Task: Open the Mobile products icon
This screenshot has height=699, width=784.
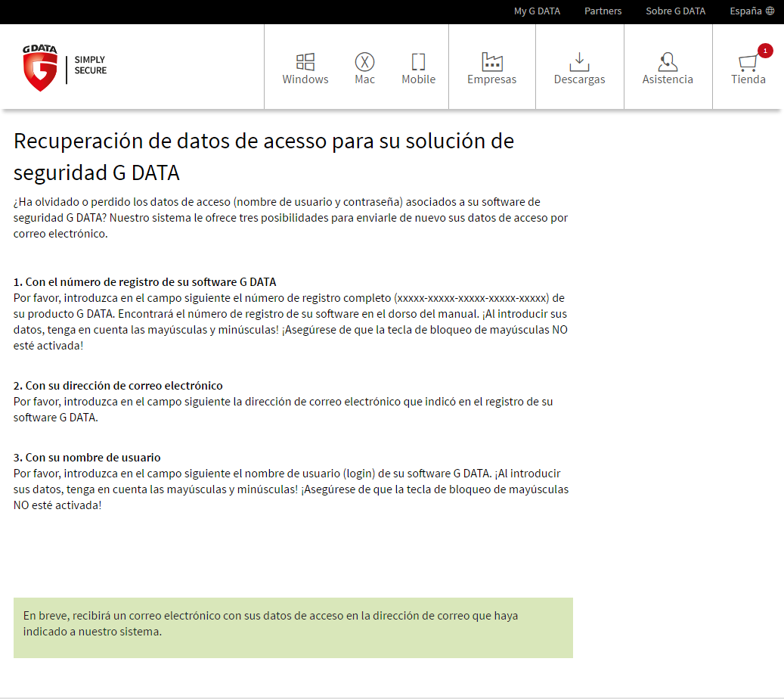Action: (419, 62)
